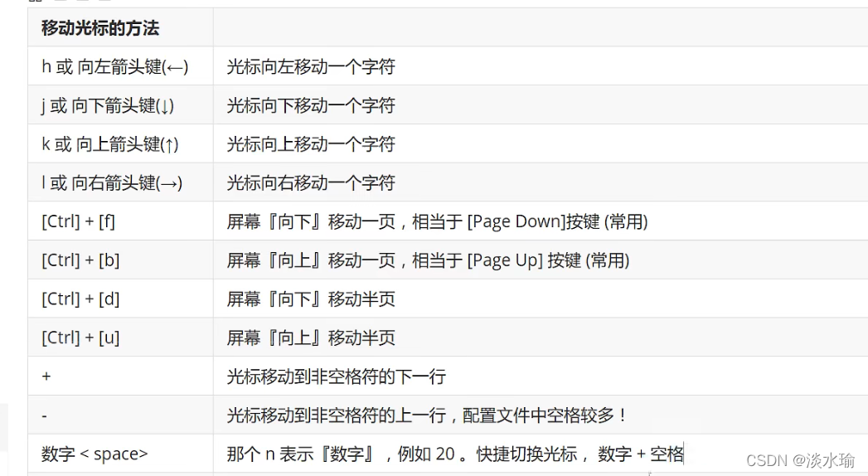Click the text '光标向上移动一个字符'

pyautogui.click(x=311, y=144)
